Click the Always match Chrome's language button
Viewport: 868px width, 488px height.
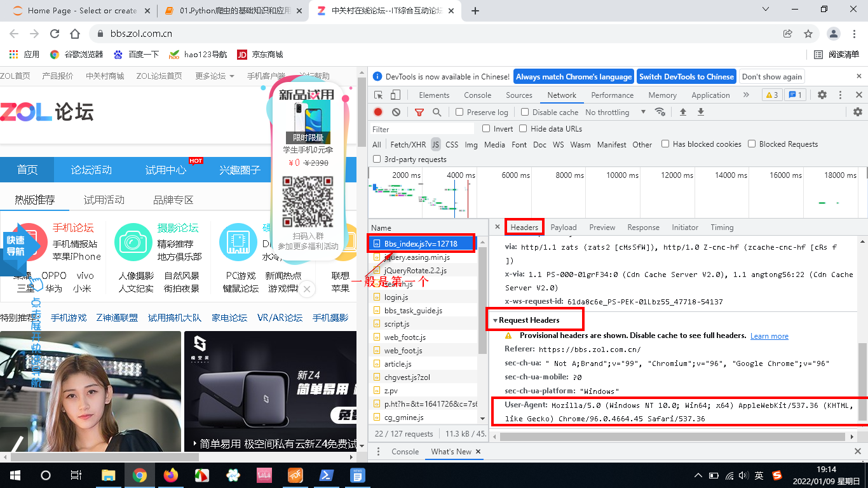click(x=574, y=76)
